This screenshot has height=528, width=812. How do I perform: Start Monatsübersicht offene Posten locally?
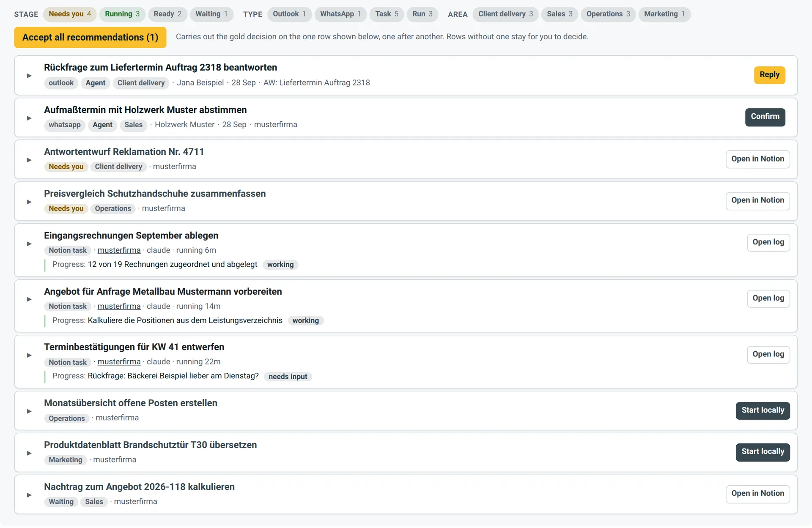click(763, 410)
